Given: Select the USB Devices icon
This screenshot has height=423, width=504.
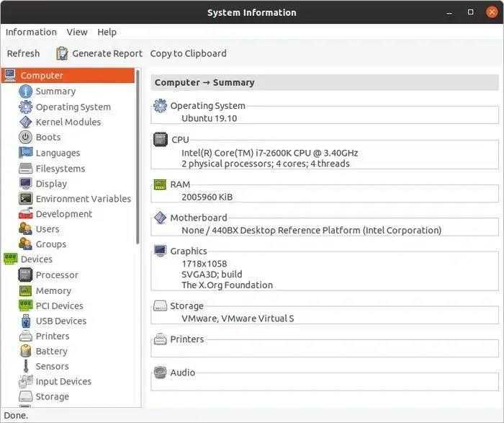Looking at the screenshot, I should tap(26, 321).
